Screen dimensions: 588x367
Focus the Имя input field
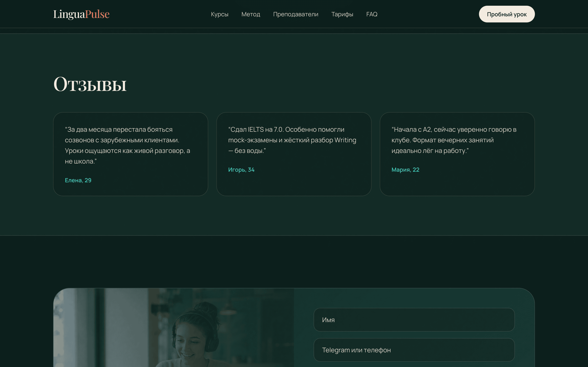(414, 320)
